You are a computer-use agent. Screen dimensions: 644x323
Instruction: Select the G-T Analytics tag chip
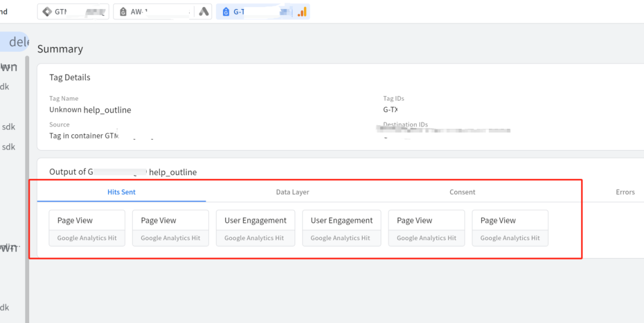coord(263,11)
